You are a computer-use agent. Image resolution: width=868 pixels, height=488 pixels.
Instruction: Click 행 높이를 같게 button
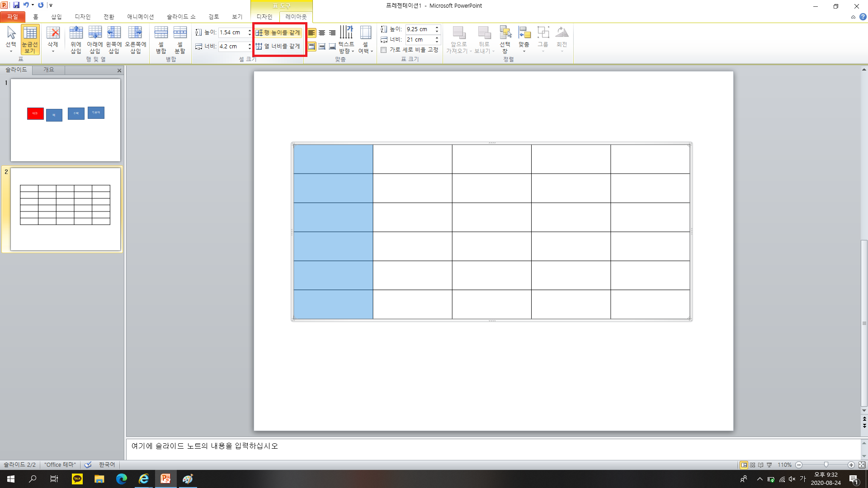point(278,33)
